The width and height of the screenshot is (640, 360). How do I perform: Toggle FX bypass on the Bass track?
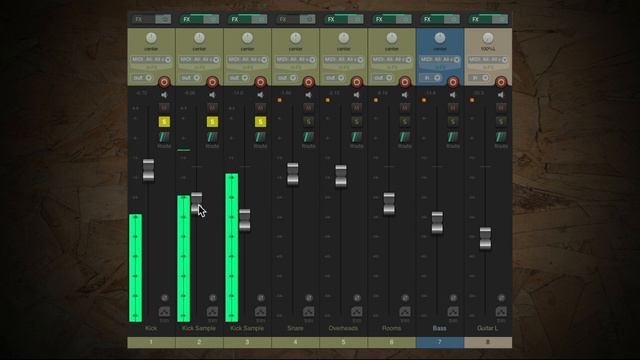(452, 19)
